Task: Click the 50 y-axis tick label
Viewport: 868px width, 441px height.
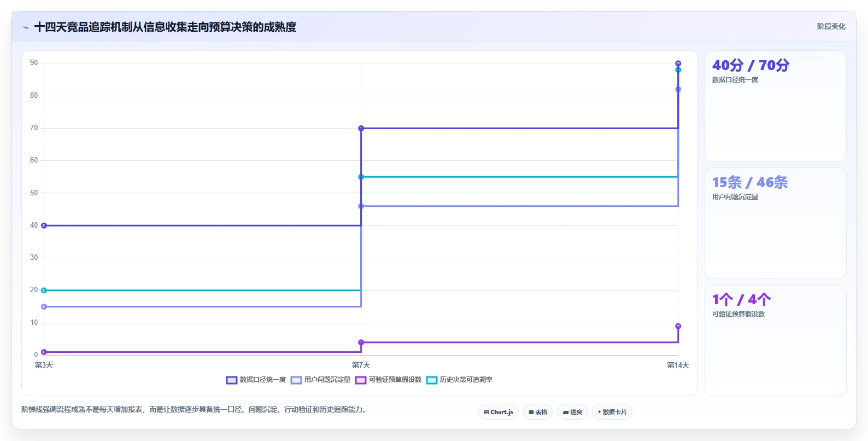Action: [x=34, y=193]
